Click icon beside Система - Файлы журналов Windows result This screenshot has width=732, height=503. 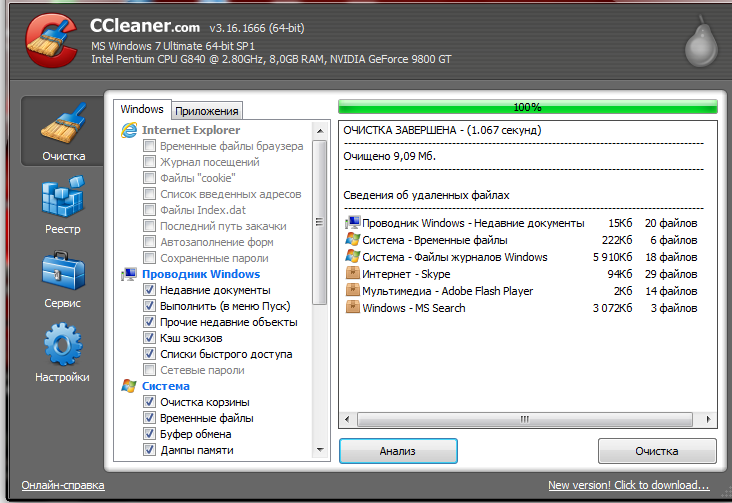353,256
